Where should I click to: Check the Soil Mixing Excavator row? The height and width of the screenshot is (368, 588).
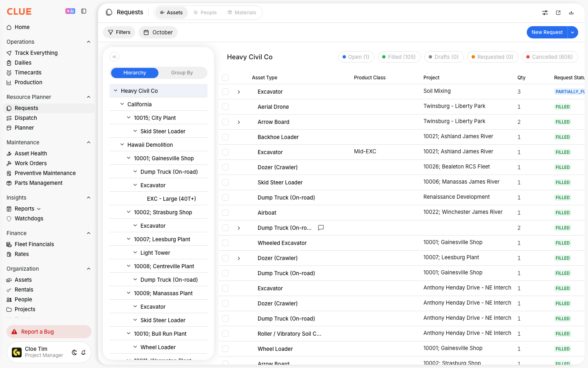pos(225,92)
